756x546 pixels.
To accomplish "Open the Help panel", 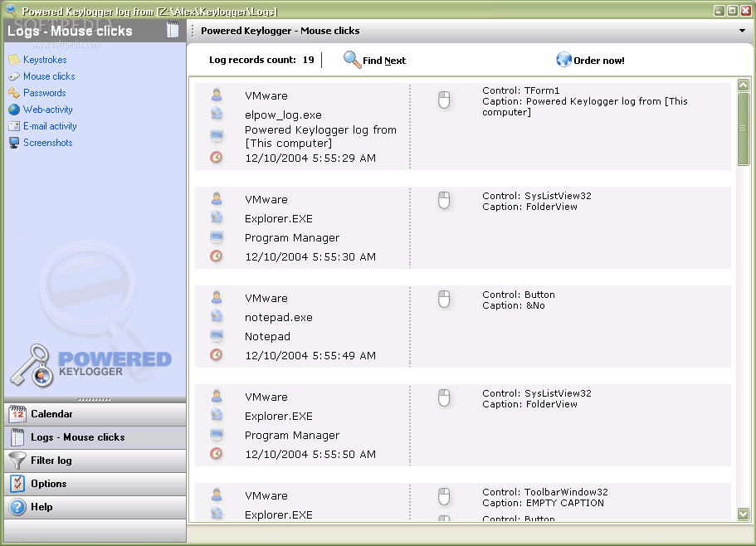I will coord(95,507).
